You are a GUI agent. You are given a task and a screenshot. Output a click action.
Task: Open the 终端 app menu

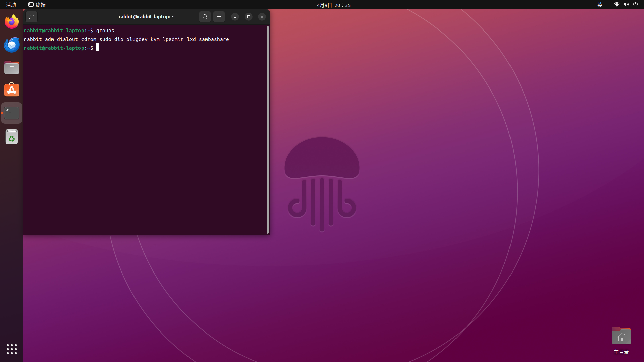[x=37, y=5]
